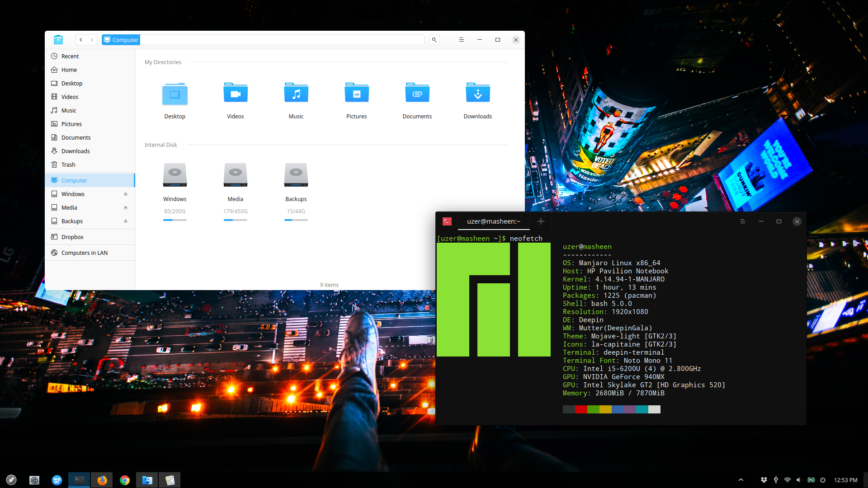Image resolution: width=868 pixels, height=488 pixels.
Task: Open the Backups disk icon
Action: tap(296, 175)
